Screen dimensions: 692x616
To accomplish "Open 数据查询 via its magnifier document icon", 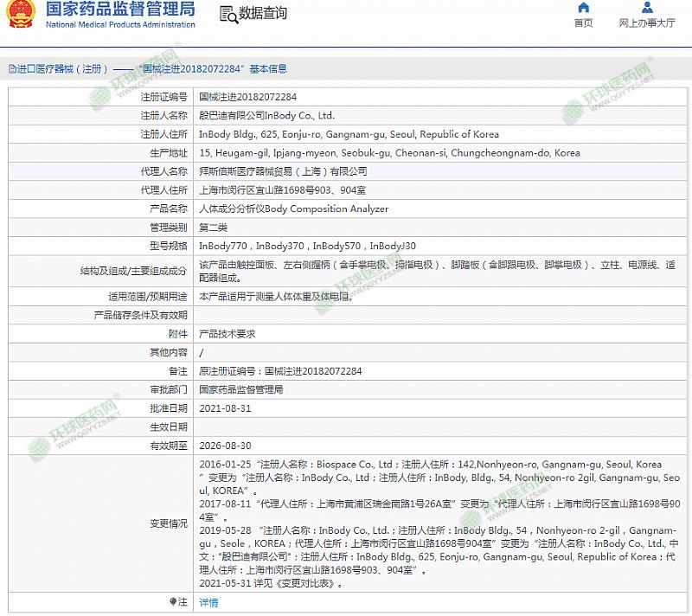I will pyautogui.click(x=227, y=14).
